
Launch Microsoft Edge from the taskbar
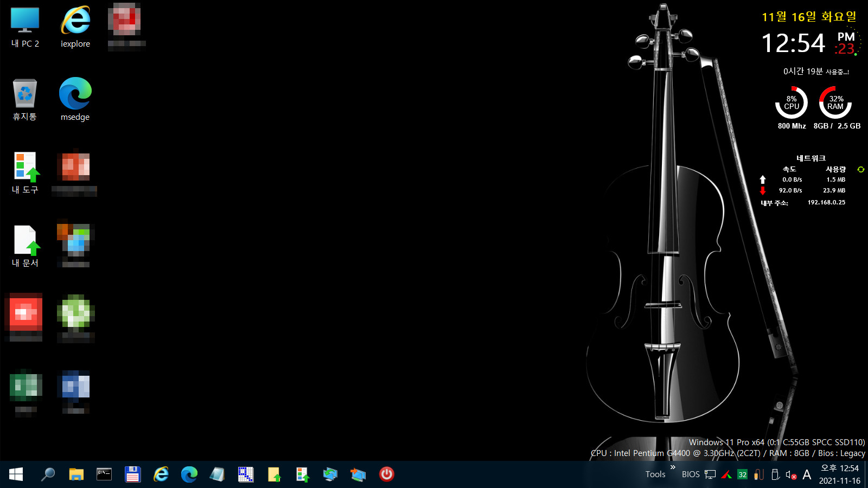(189, 474)
